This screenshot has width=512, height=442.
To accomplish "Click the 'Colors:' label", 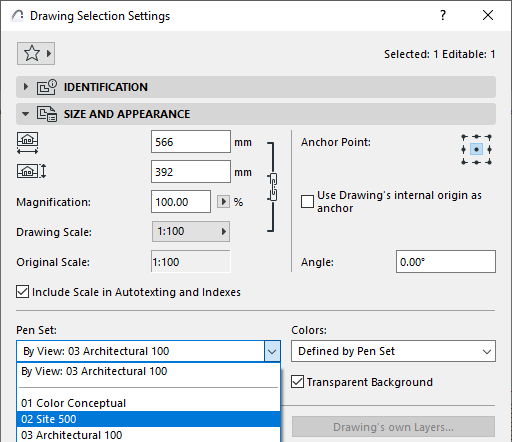I will (309, 330).
